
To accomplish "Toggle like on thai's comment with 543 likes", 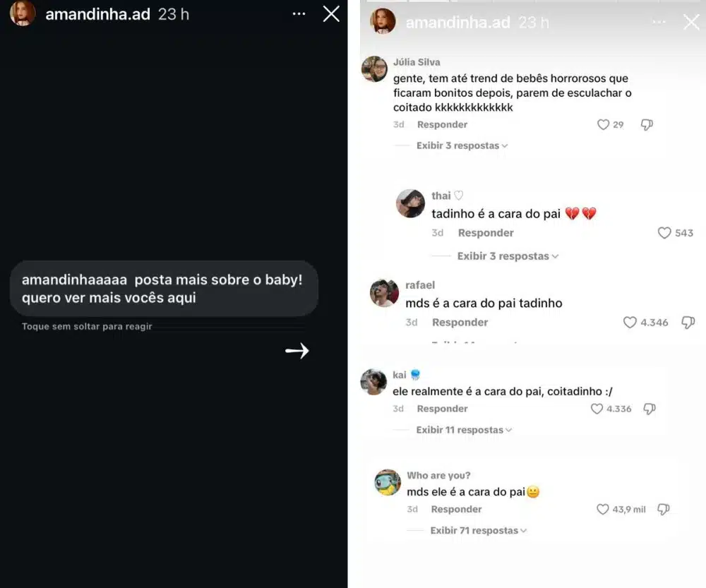I will [664, 233].
